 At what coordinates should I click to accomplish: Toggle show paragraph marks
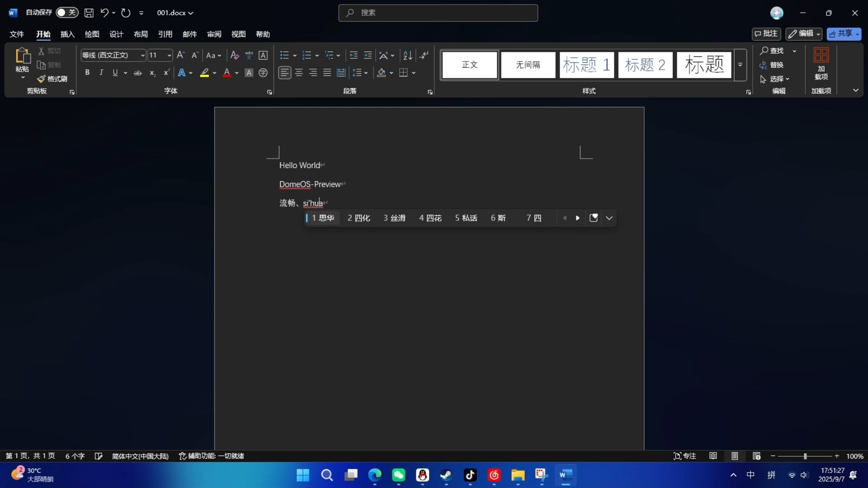(x=424, y=55)
